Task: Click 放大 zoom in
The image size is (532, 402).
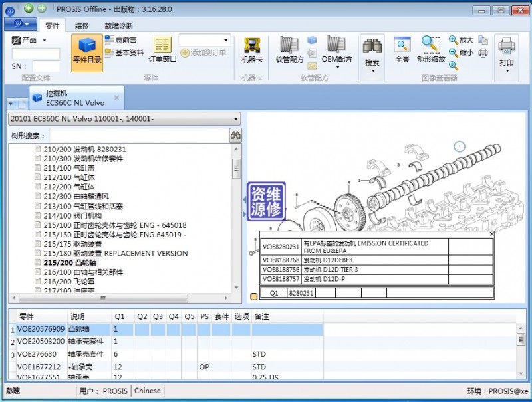Action: click(461, 40)
